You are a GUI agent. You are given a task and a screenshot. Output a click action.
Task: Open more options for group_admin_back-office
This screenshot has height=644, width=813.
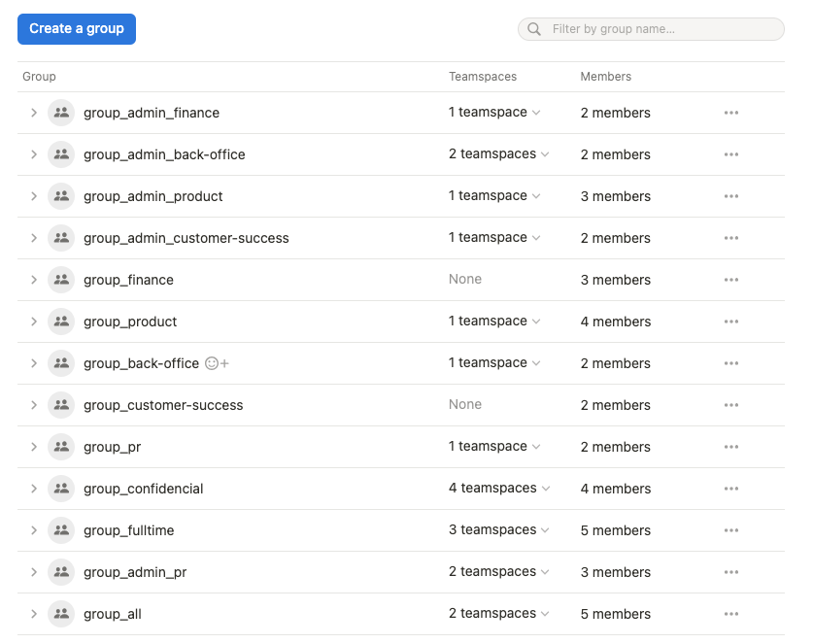731,154
